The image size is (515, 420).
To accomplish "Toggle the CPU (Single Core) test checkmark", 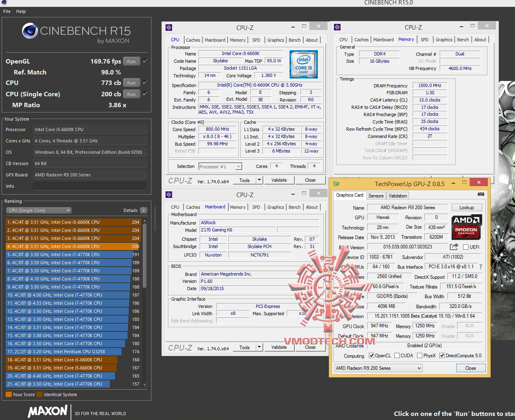I will (x=145, y=94).
